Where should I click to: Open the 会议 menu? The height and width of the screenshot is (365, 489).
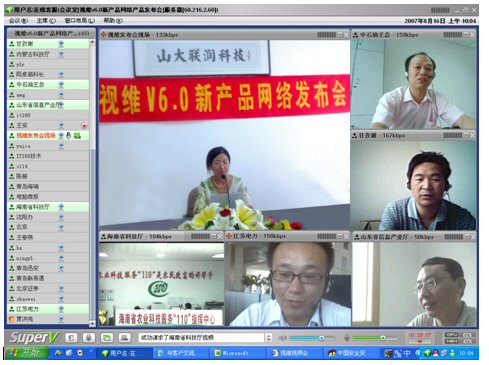click(18, 21)
